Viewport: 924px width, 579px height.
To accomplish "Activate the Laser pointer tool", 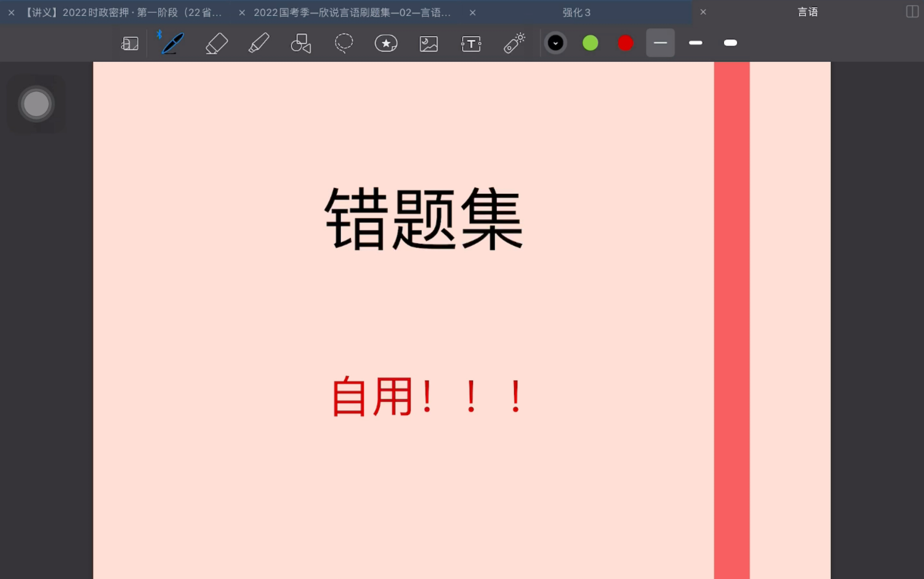I will 514,43.
